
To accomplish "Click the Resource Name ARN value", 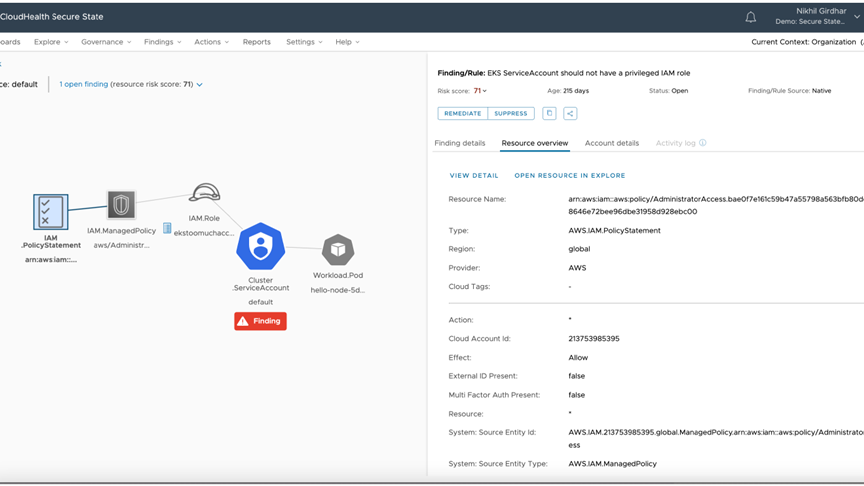I will [716, 205].
